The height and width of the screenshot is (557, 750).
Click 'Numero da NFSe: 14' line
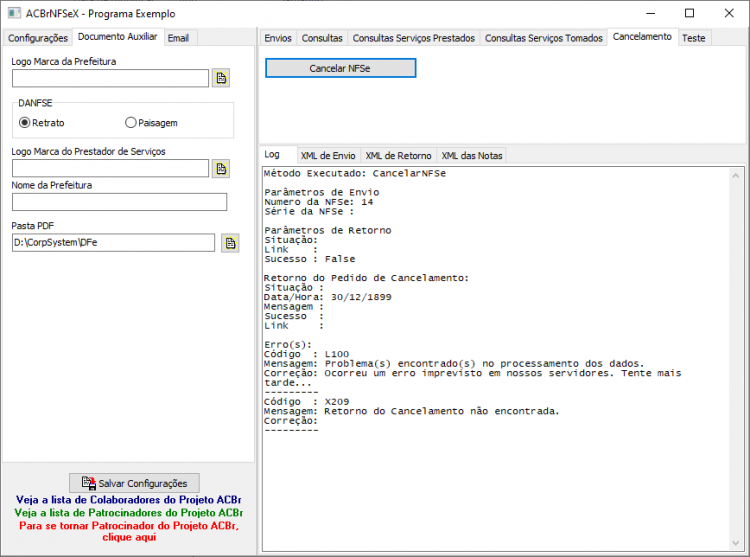point(319,202)
